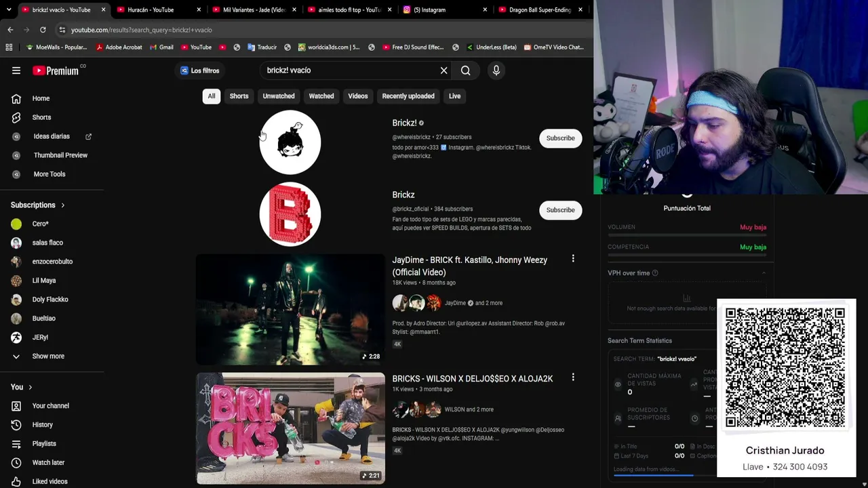Open the Brickz! channel avatar
The height and width of the screenshot is (488, 868).
[x=290, y=142]
